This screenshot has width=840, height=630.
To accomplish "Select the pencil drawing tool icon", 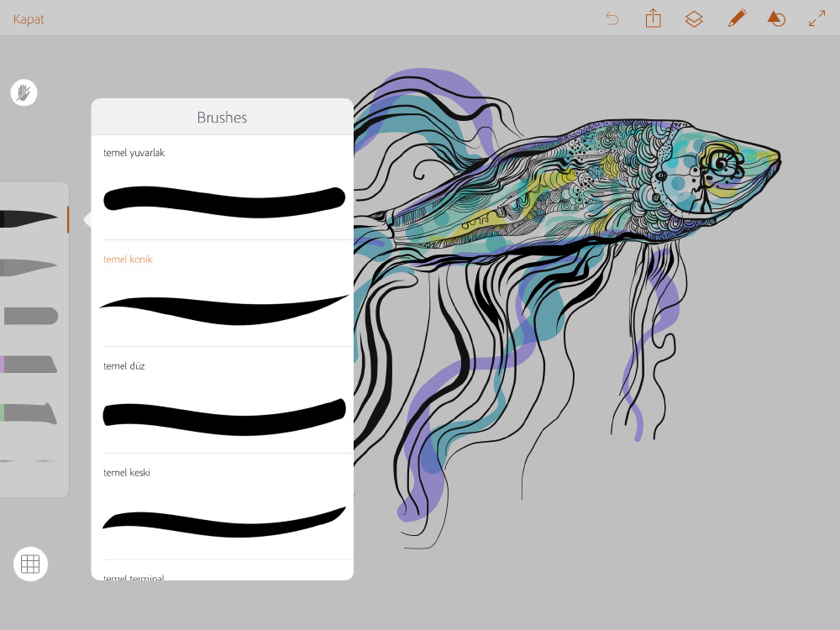I will pos(738,18).
